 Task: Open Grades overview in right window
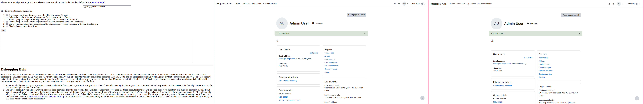(x=545, y=74)
